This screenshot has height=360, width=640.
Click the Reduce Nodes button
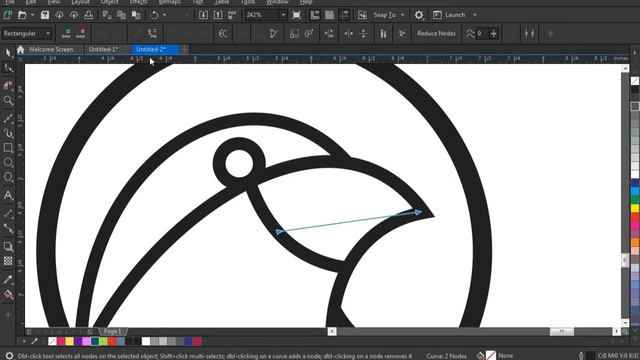pos(436,33)
